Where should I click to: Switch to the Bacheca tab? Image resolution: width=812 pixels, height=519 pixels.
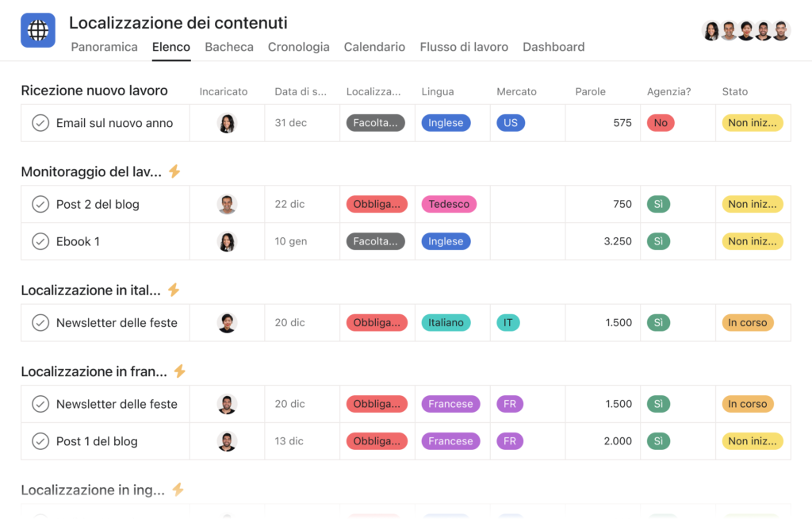(x=229, y=47)
